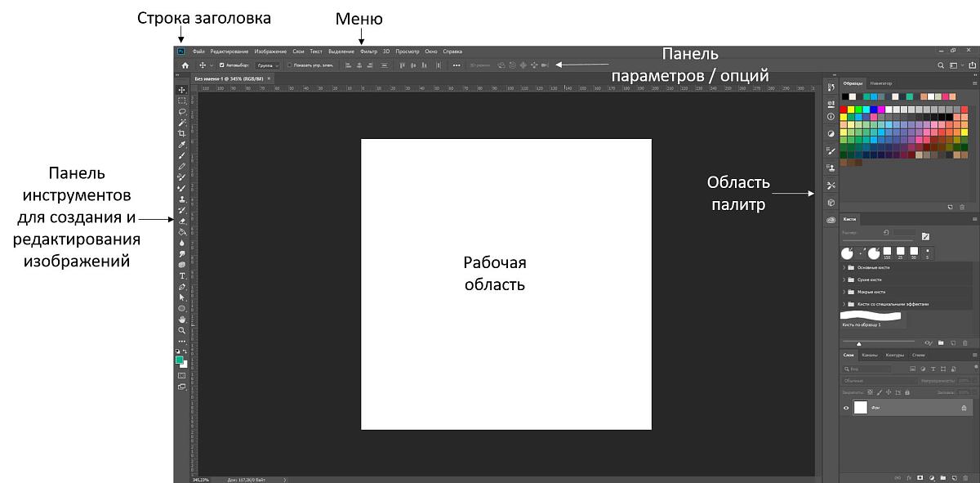Select the Lasso tool
Screen dimensions: 980x483
point(181,111)
